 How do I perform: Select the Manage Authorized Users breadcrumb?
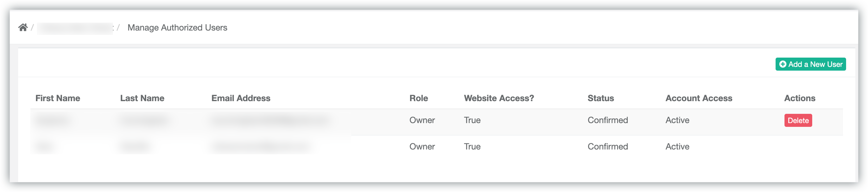[x=177, y=27]
